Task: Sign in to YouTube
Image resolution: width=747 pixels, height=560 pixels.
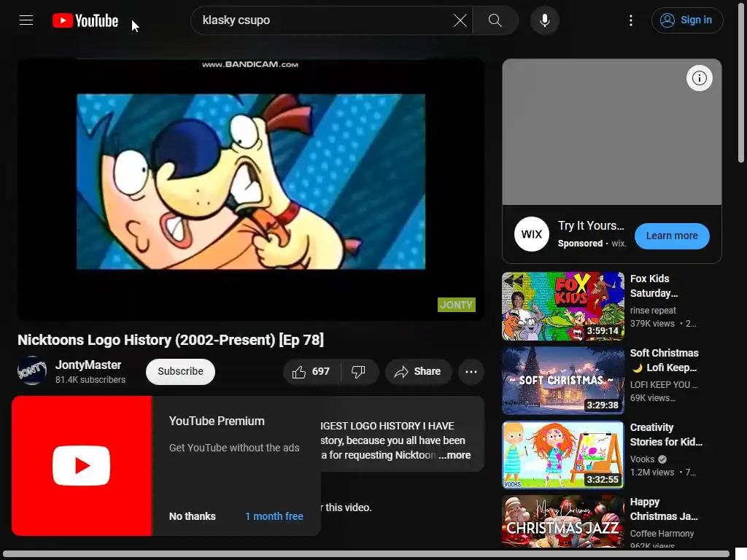Action: 687,20
